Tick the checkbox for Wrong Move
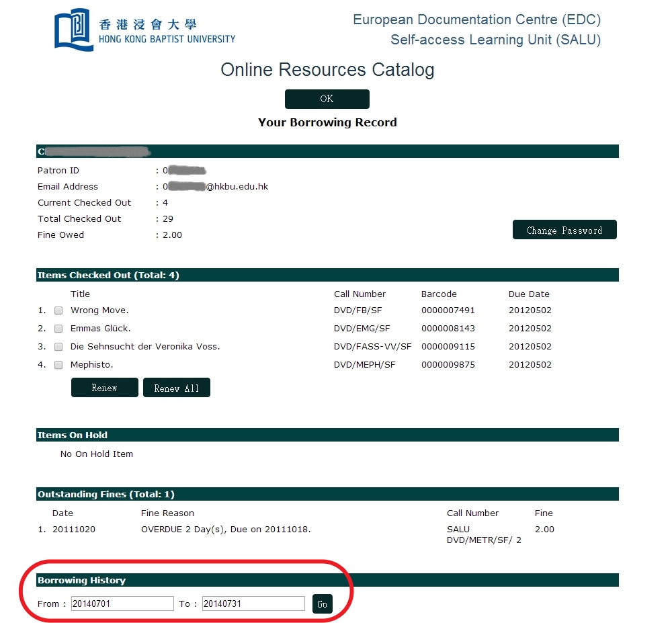The height and width of the screenshot is (623, 672). (x=58, y=310)
